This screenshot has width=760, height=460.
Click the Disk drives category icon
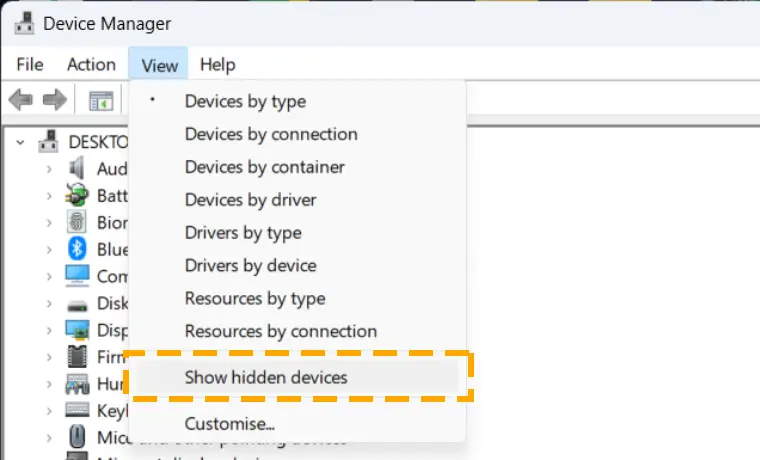coord(77,305)
